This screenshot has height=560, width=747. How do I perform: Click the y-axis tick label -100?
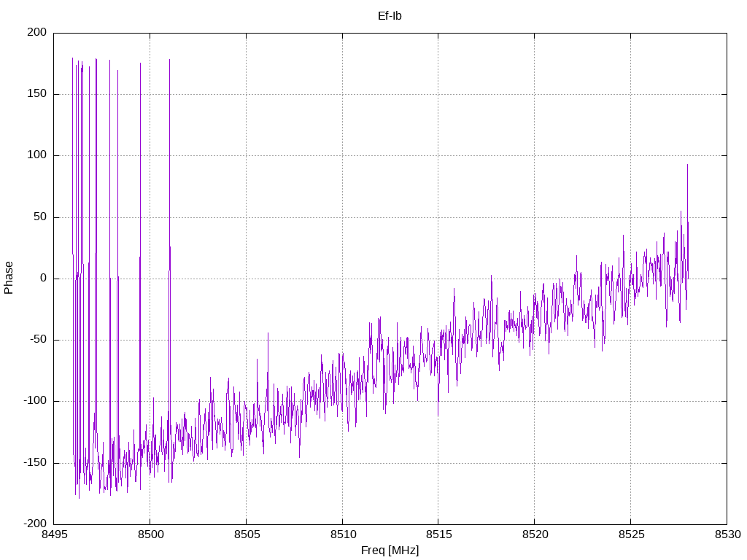click(x=35, y=401)
